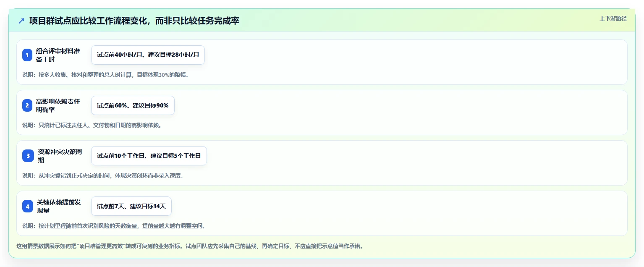Screen dimensions: 644x267
Task: Click number badge 1 for 组合评审材料准备工时
Action: [27, 55]
